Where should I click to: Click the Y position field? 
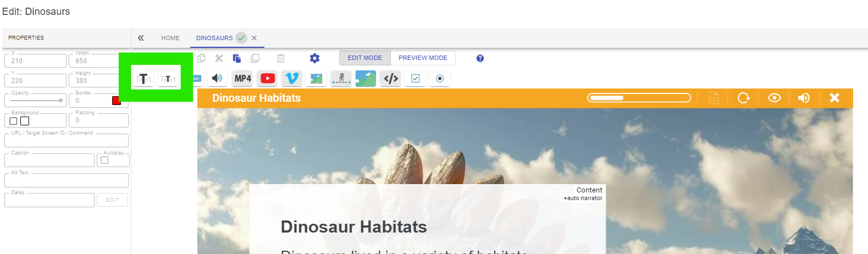(35, 80)
